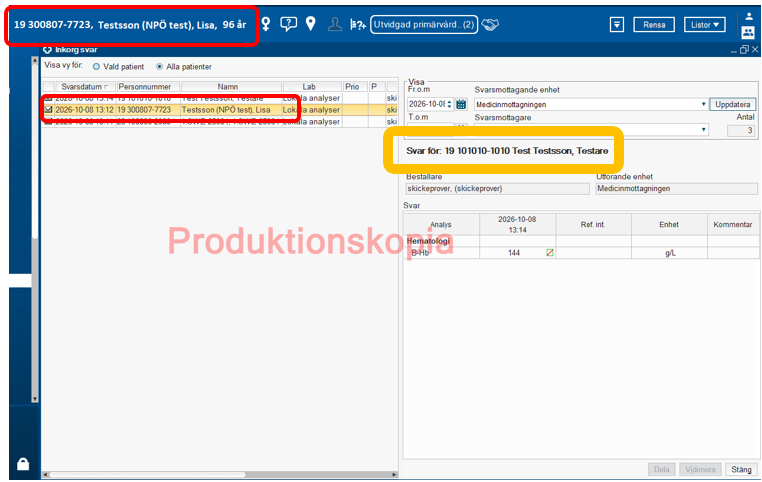762x482 pixels.
Task: Click the padlock icon in the left sidebar
Action: point(23,464)
